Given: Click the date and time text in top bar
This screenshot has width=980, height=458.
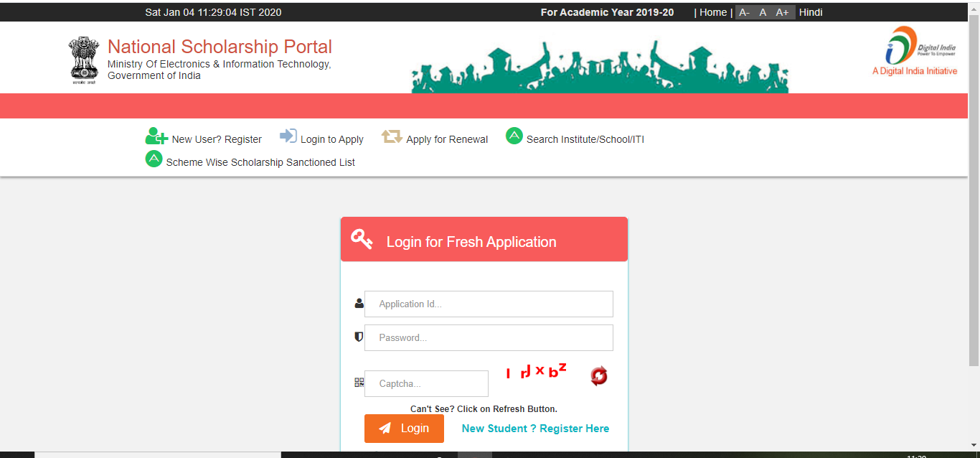Looking at the screenshot, I should [x=213, y=12].
